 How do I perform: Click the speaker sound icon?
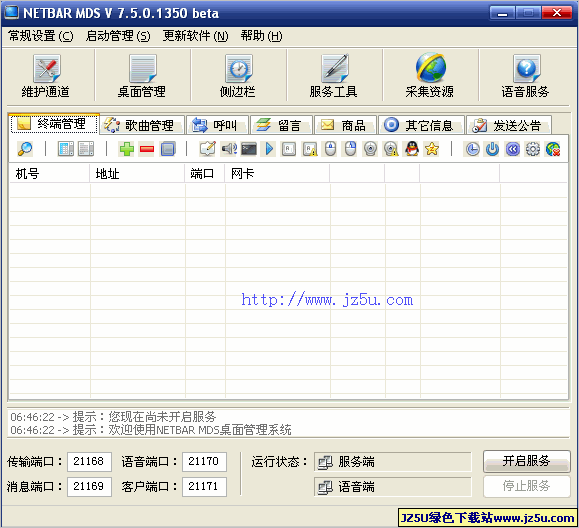click(229, 149)
